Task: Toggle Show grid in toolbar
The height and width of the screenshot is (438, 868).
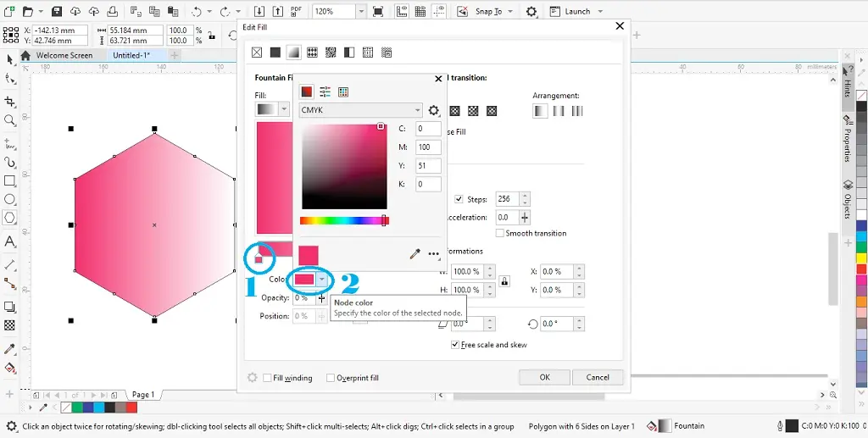Action: point(420,11)
